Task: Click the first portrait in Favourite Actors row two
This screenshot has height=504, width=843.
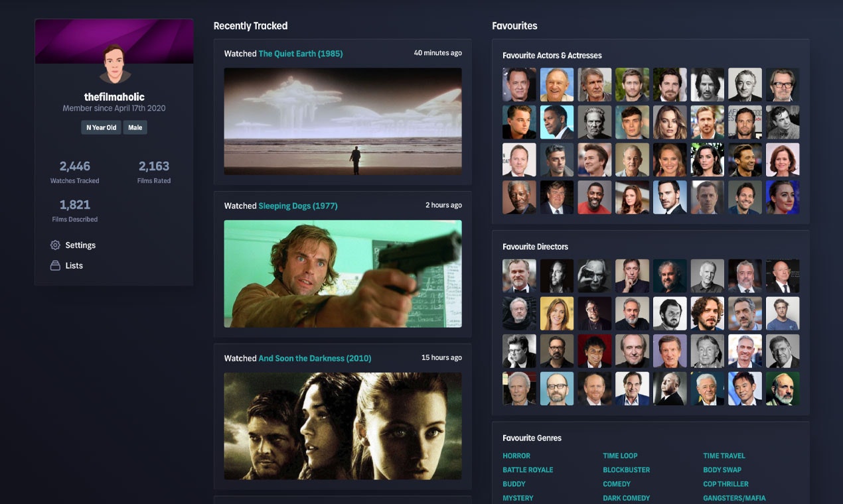Action: pos(519,122)
